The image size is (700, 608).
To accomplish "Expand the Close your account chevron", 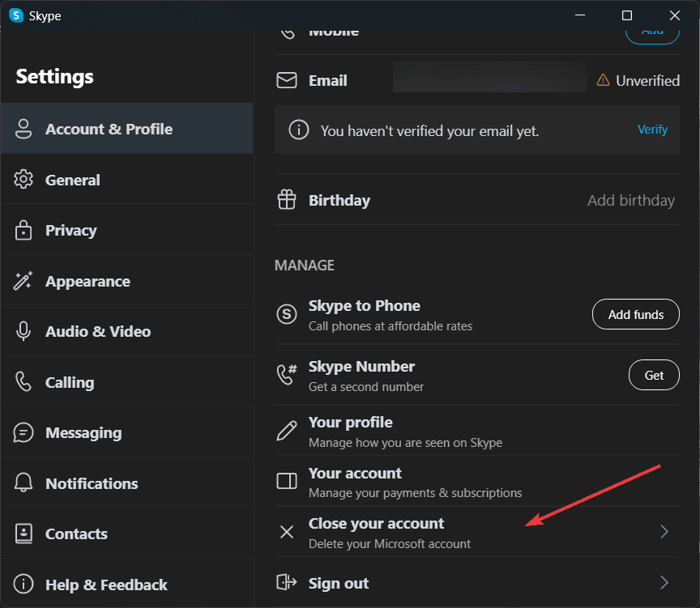I will click(664, 532).
